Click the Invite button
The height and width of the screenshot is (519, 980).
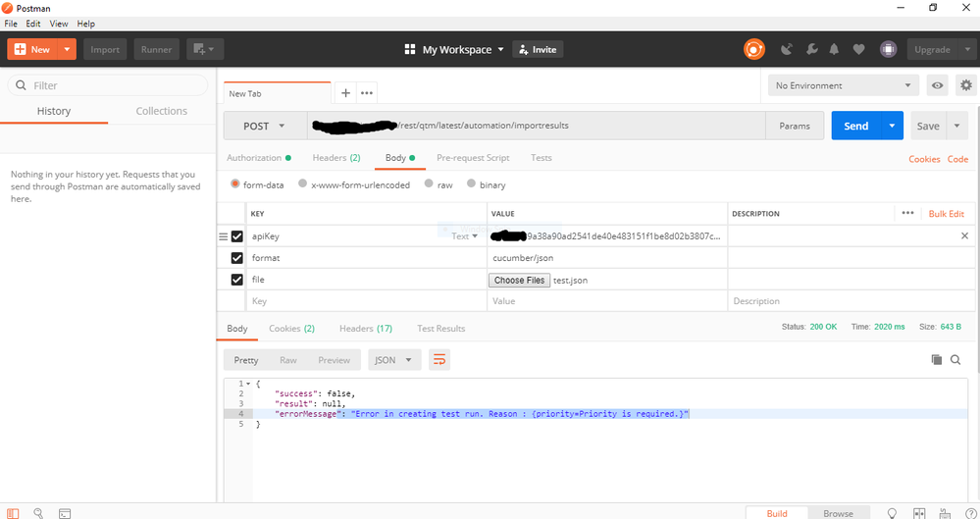tap(538, 49)
